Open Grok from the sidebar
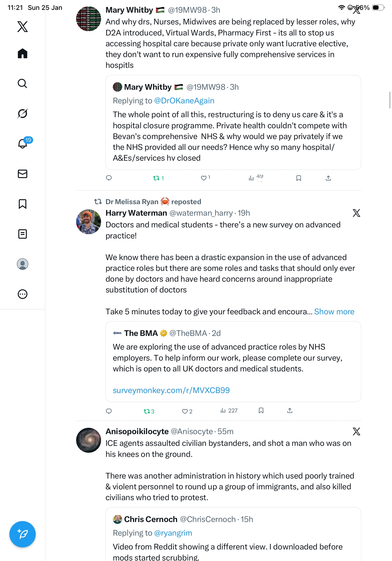392x561 pixels. 23,114
